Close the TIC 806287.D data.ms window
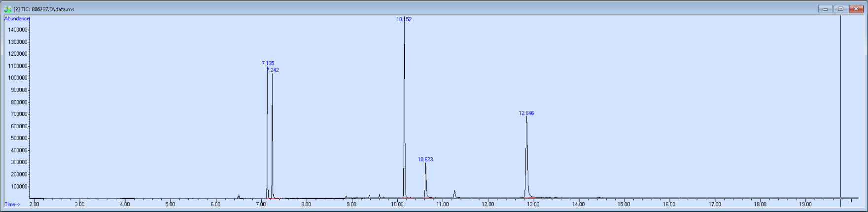 856,9
